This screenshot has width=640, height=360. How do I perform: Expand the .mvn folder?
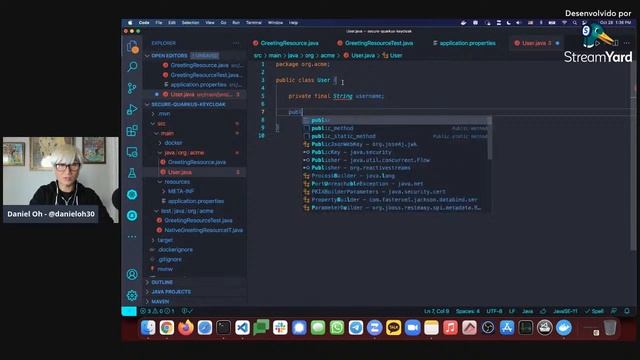coord(164,114)
